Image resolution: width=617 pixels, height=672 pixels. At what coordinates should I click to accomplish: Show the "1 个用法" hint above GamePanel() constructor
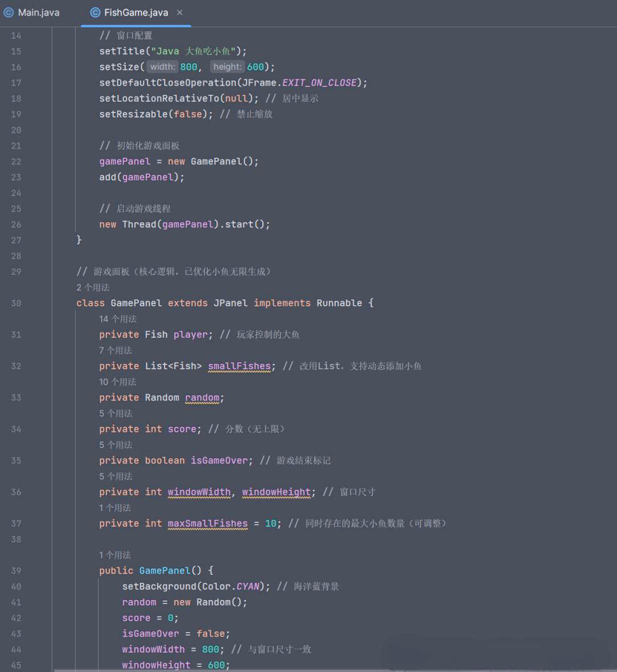click(x=115, y=555)
